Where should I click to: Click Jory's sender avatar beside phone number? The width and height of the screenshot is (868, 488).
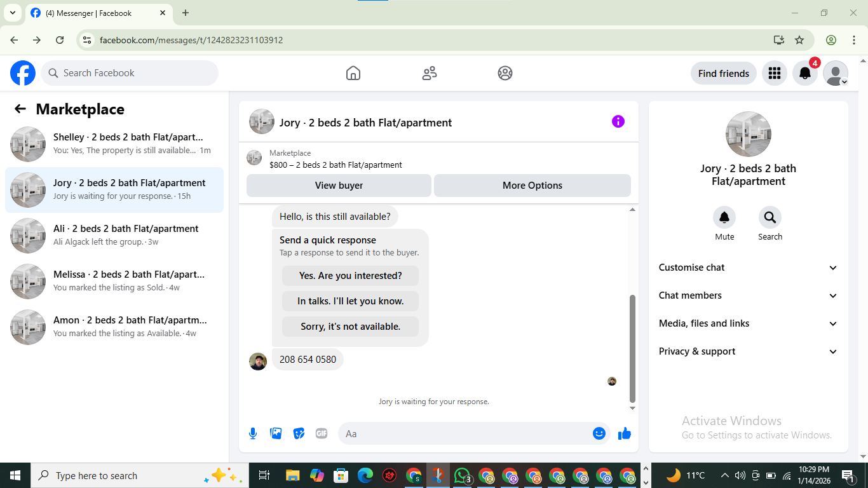[x=258, y=362]
